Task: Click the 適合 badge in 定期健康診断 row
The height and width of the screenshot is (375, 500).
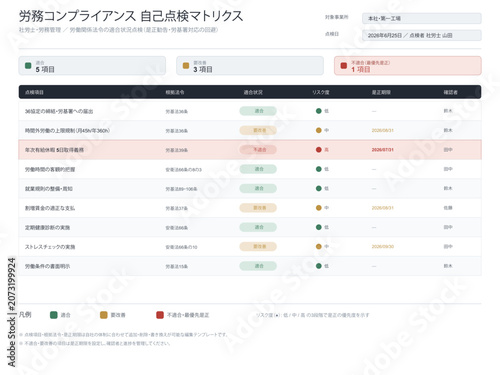Action: tap(258, 227)
